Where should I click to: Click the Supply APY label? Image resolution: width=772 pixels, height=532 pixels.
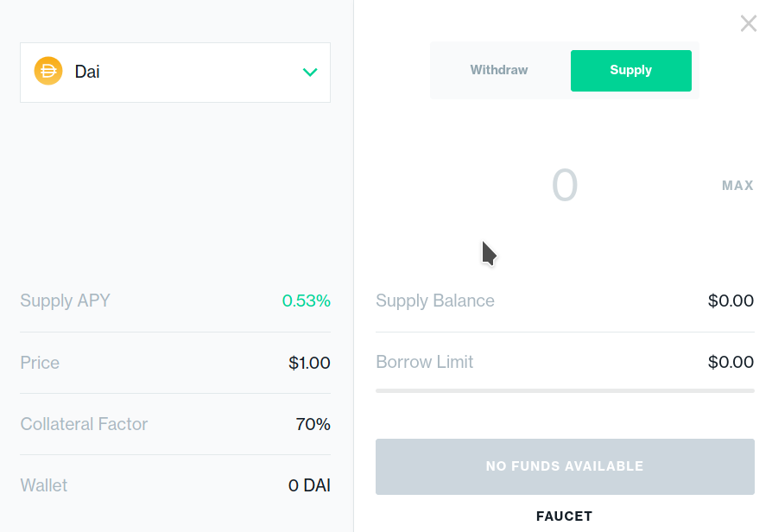click(x=65, y=301)
